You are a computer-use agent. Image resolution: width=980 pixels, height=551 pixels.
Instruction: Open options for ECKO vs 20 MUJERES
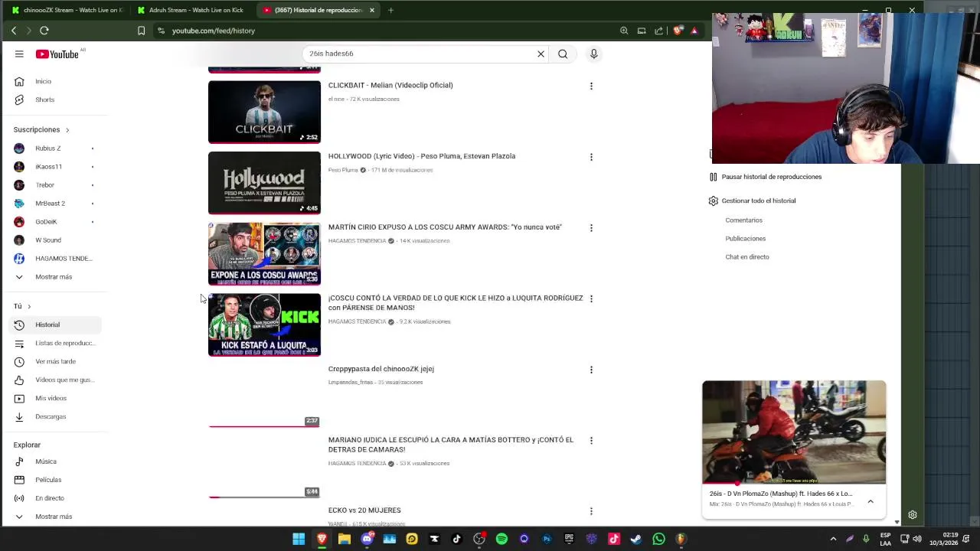pyautogui.click(x=591, y=511)
